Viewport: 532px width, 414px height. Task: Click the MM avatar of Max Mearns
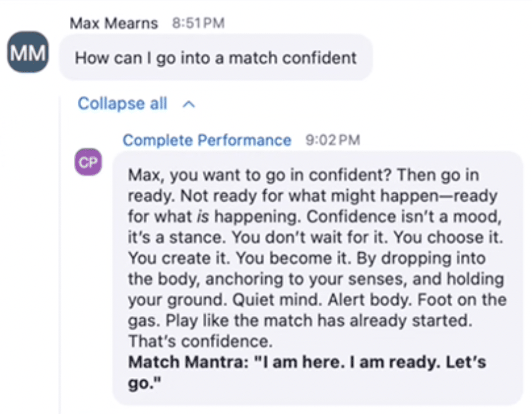pyautogui.click(x=28, y=53)
